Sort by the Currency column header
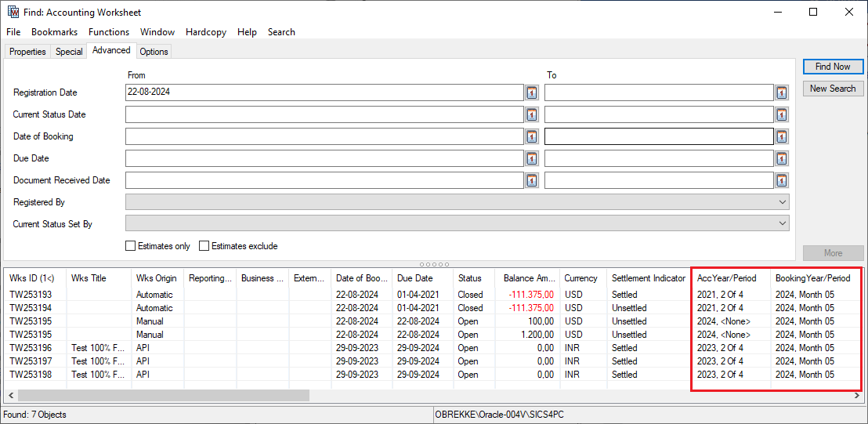 point(582,278)
